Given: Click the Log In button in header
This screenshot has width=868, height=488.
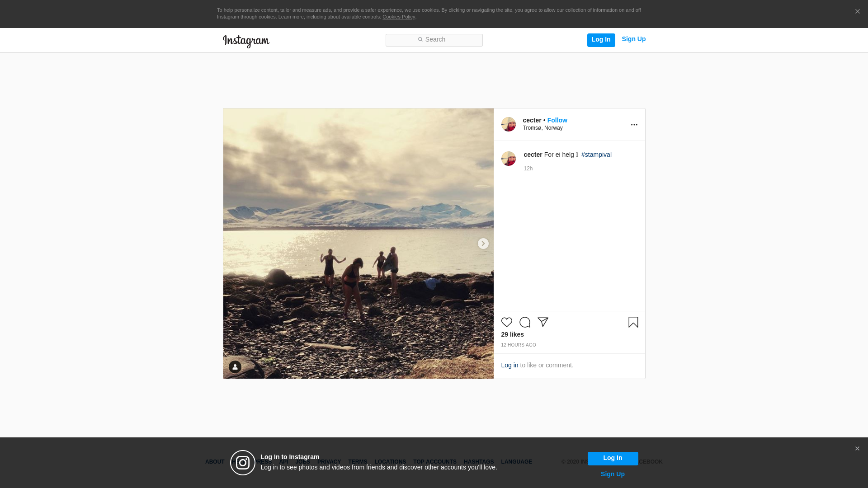Looking at the screenshot, I should point(601,40).
